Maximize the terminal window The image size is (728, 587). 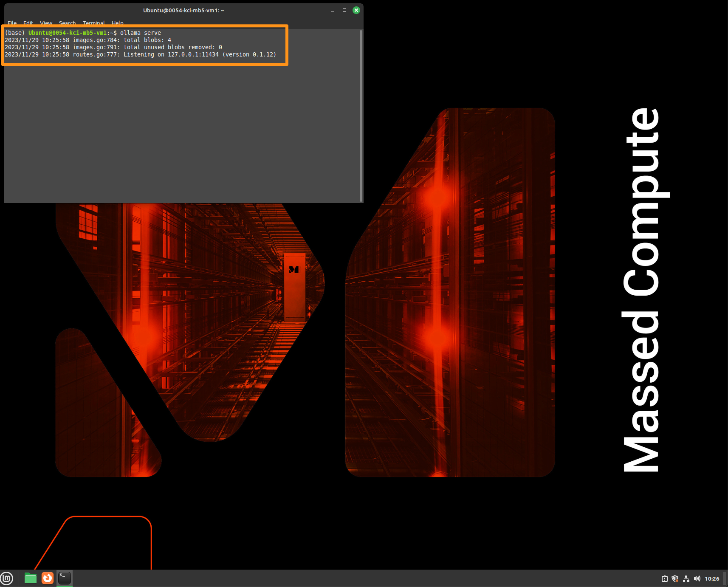[x=344, y=10]
